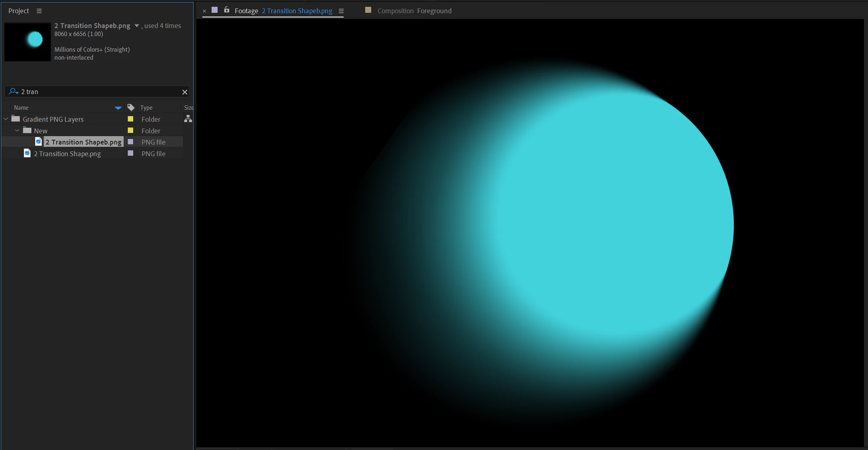Collapse the New folder

click(17, 131)
